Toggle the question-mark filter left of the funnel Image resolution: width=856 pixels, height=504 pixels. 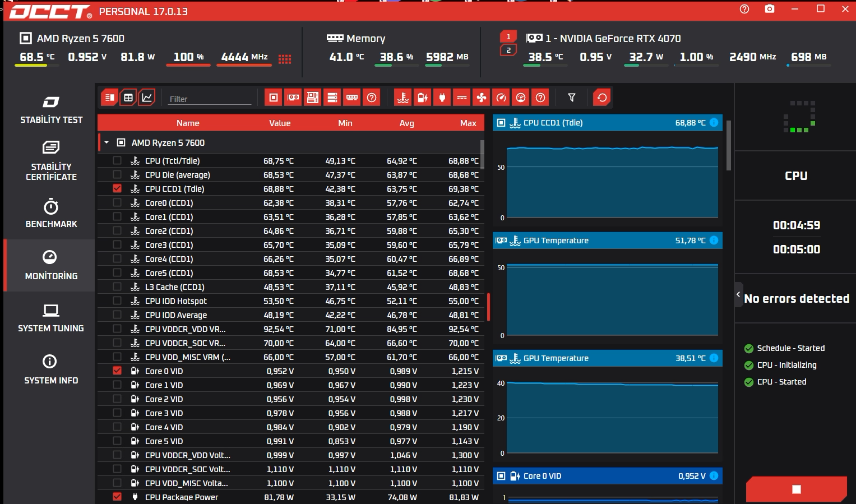pyautogui.click(x=540, y=98)
